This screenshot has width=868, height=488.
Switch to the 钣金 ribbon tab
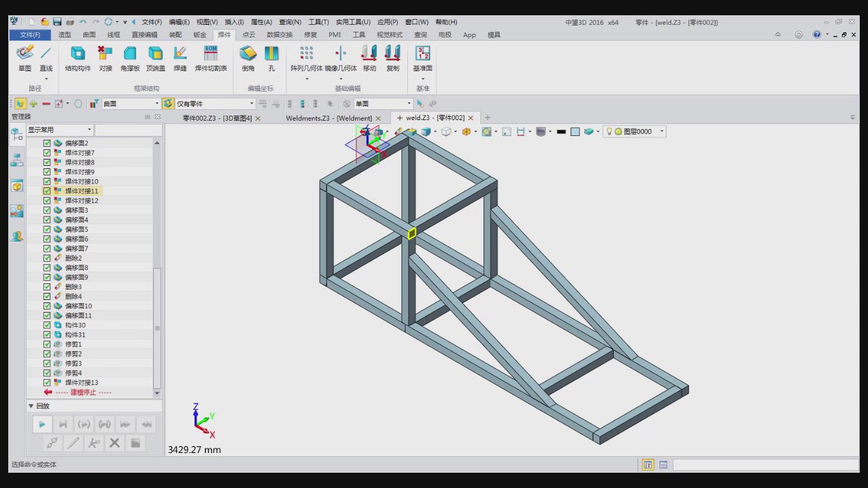tap(200, 35)
